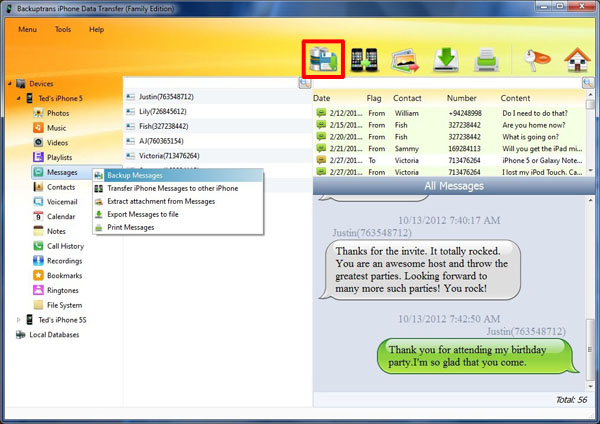The image size is (600, 424).
Task: Collapse the Devices tree node
Action: click(10, 83)
